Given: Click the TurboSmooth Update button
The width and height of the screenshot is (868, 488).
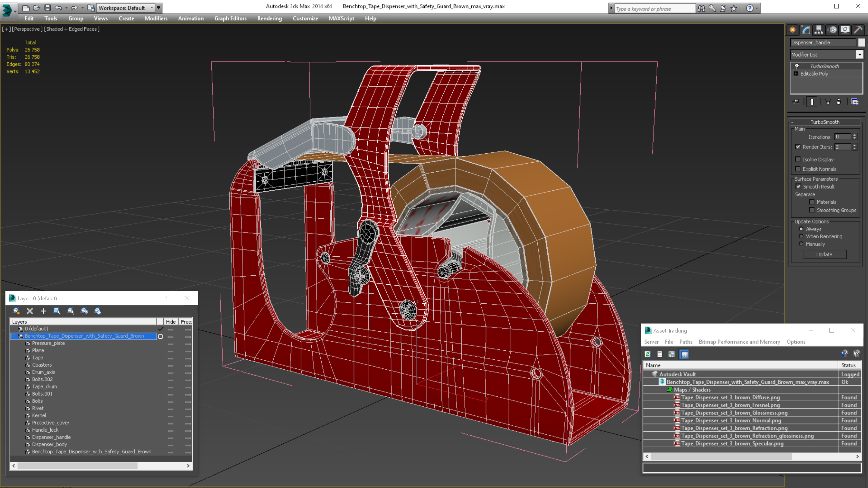Looking at the screenshot, I should click(x=824, y=255).
